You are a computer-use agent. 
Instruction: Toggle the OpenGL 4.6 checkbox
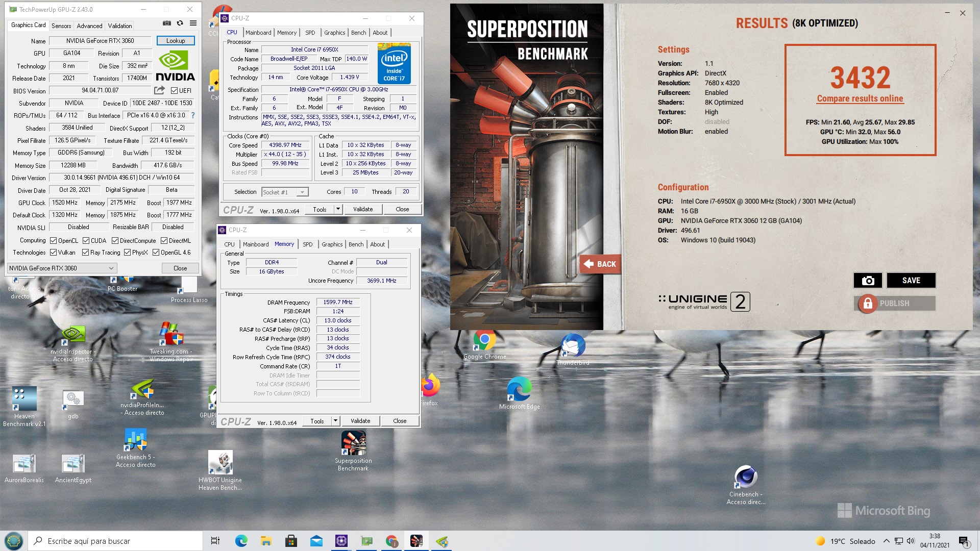156,253
